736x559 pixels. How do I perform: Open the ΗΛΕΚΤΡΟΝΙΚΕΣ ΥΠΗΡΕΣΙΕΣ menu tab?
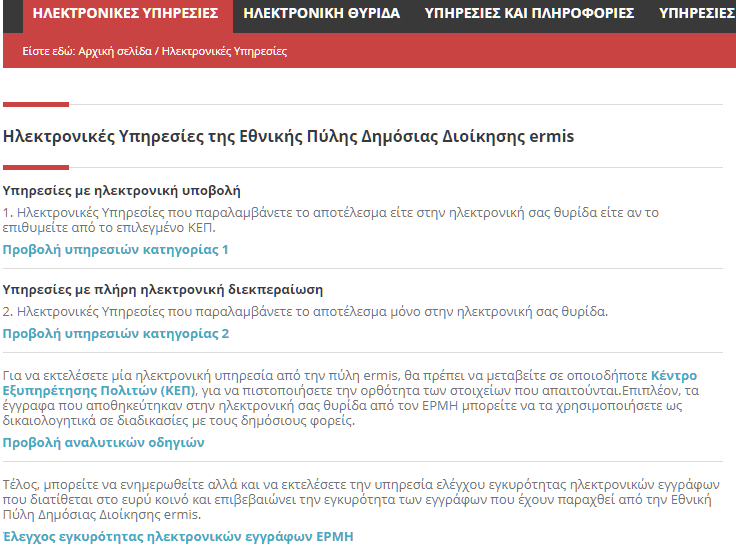pos(126,14)
